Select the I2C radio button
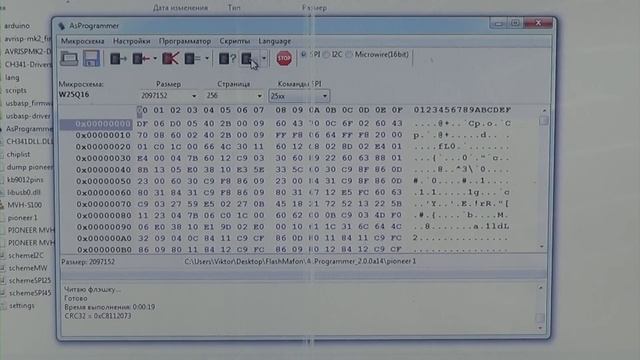Screen dimensions: 640x360 click(x=326, y=54)
